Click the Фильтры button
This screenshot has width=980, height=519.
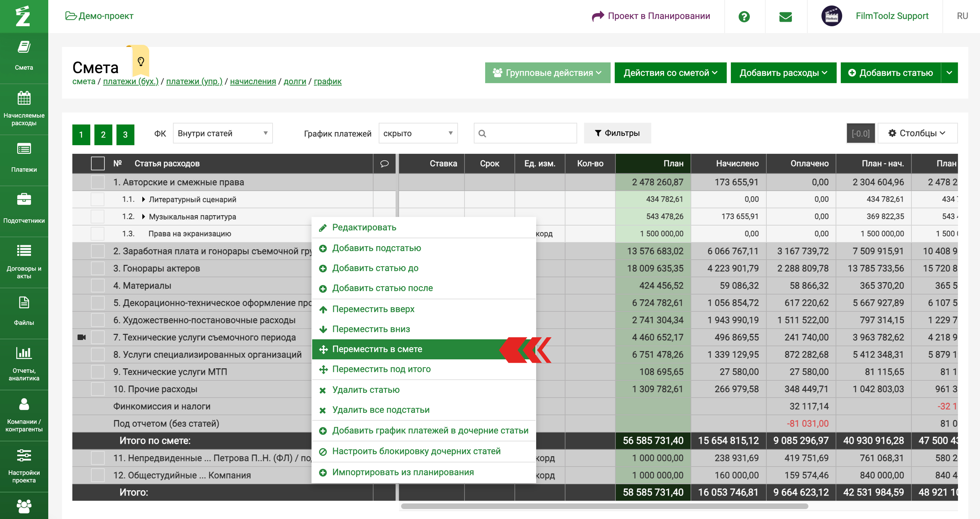617,133
